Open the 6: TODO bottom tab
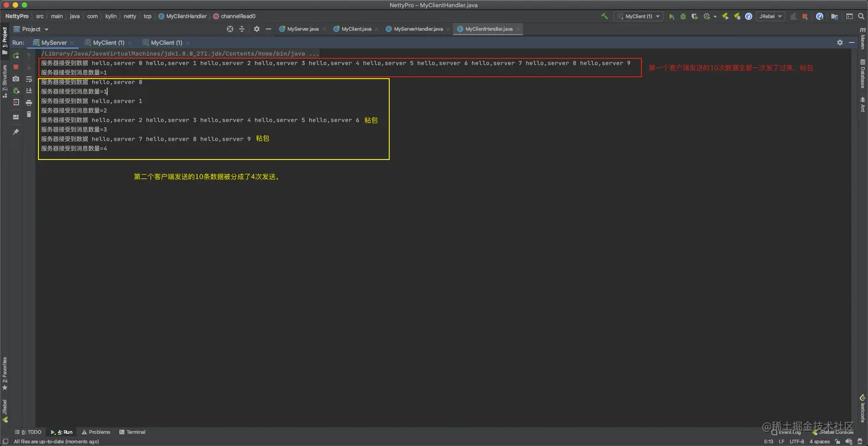 (x=28, y=432)
